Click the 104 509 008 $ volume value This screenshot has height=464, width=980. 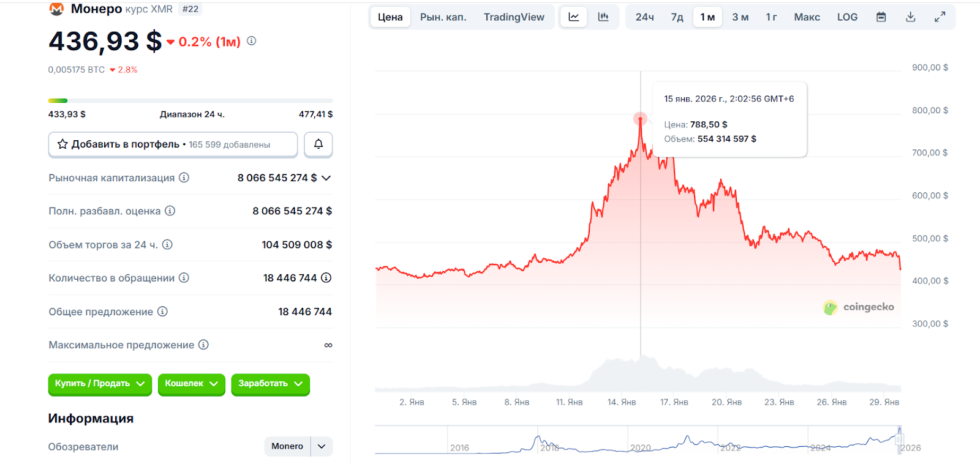tap(297, 245)
